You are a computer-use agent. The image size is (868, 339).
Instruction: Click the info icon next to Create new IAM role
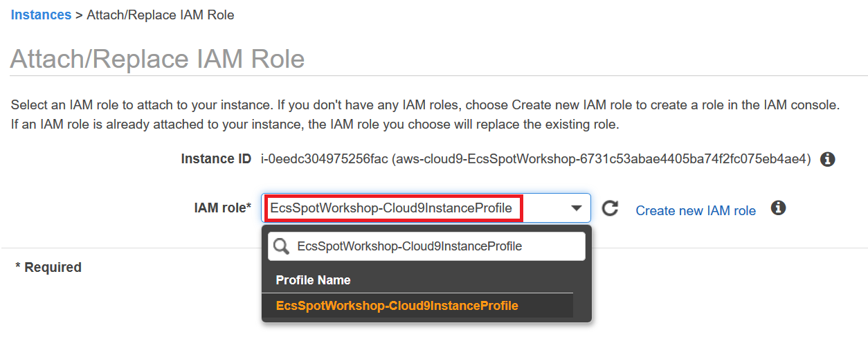point(778,208)
